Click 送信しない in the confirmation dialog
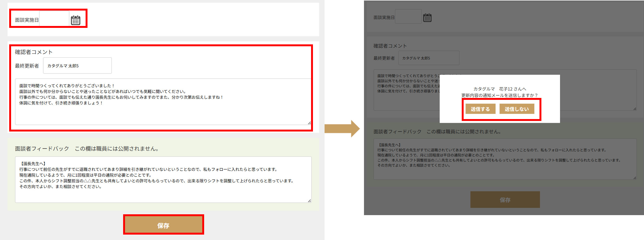 pyautogui.click(x=517, y=109)
